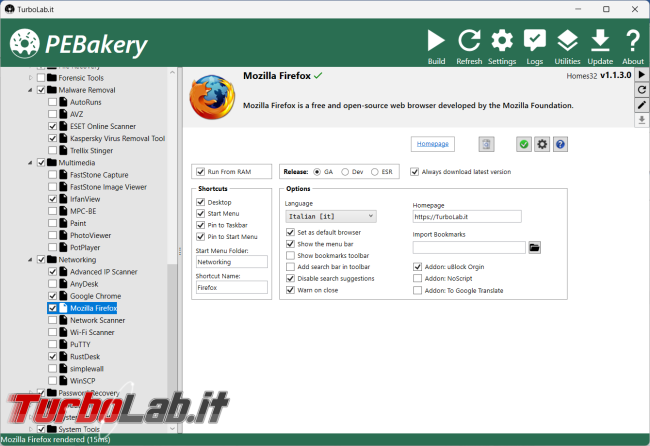Click the green checkmark button
The width and height of the screenshot is (650, 446).
tap(524, 144)
